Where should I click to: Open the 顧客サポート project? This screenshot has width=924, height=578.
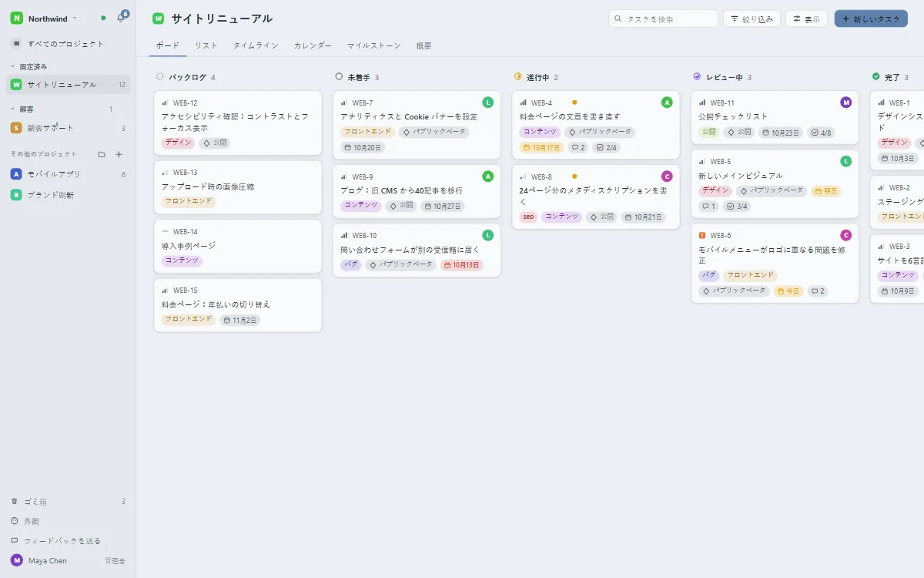[68, 128]
